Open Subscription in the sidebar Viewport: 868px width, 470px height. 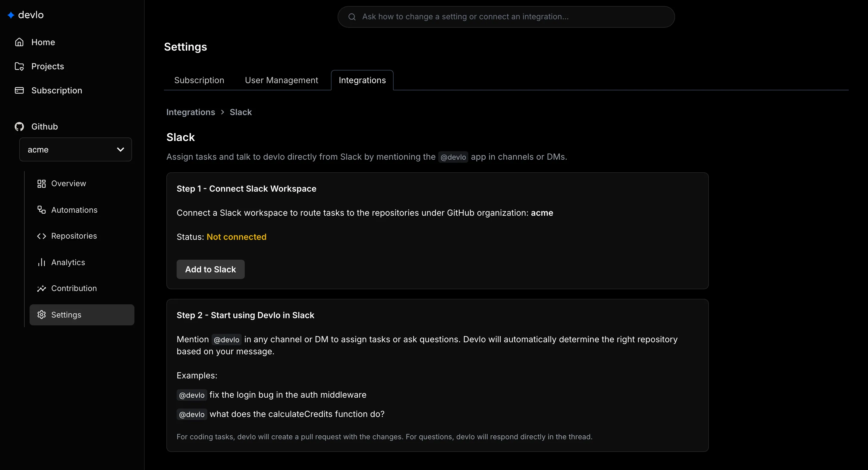tap(57, 90)
